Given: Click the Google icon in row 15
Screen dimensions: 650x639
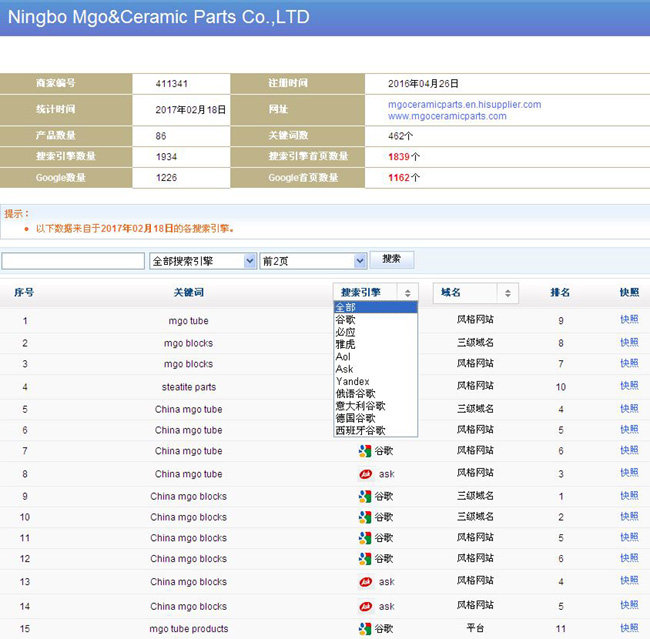Looking at the screenshot, I should point(365,629).
